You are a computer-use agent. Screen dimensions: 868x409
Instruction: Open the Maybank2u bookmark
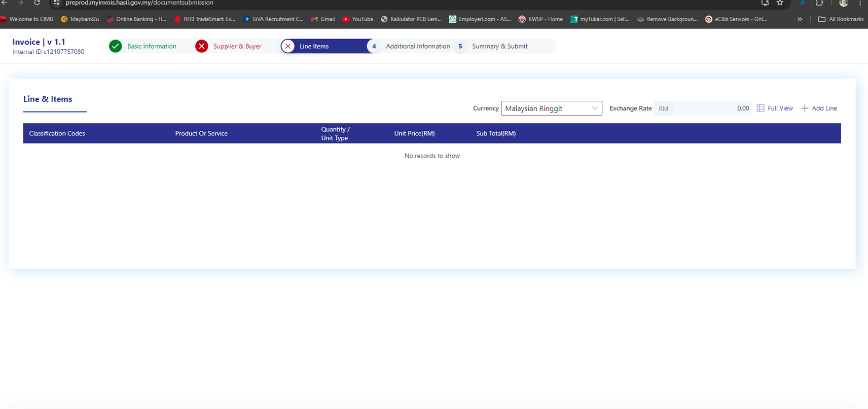coord(80,19)
